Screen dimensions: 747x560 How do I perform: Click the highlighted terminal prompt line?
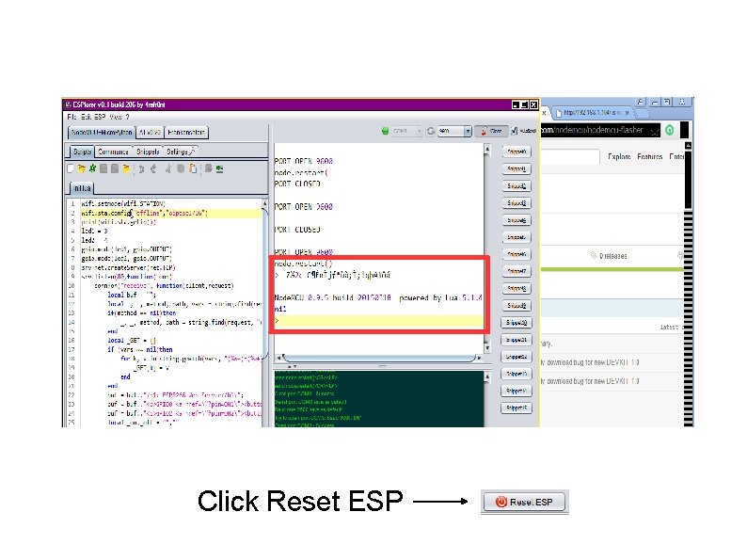[x=379, y=321]
